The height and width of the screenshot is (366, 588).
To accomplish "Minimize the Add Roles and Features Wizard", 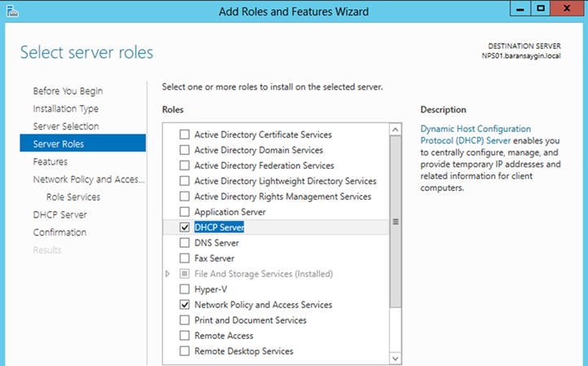I will (520, 9).
